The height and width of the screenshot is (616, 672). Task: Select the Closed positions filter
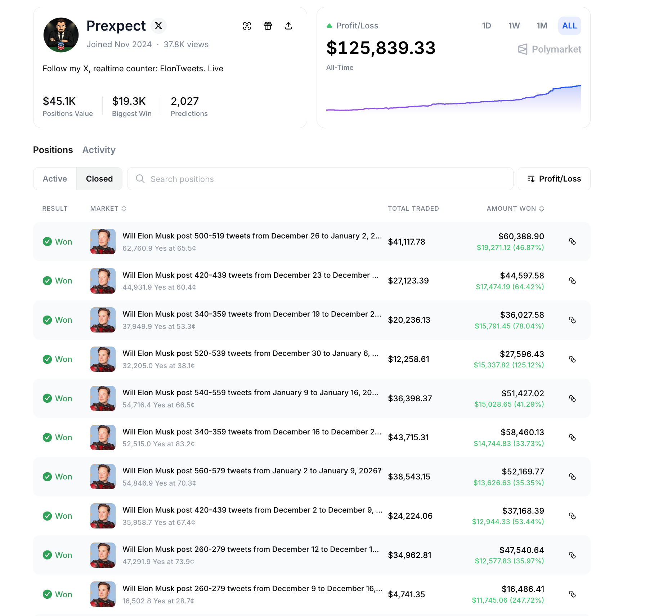click(x=99, y=179)
